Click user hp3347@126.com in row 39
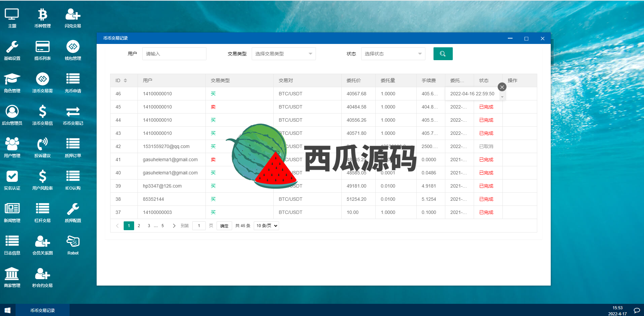Image resolution: width=644 pixels, height=316 pixels. pos(162,186)
